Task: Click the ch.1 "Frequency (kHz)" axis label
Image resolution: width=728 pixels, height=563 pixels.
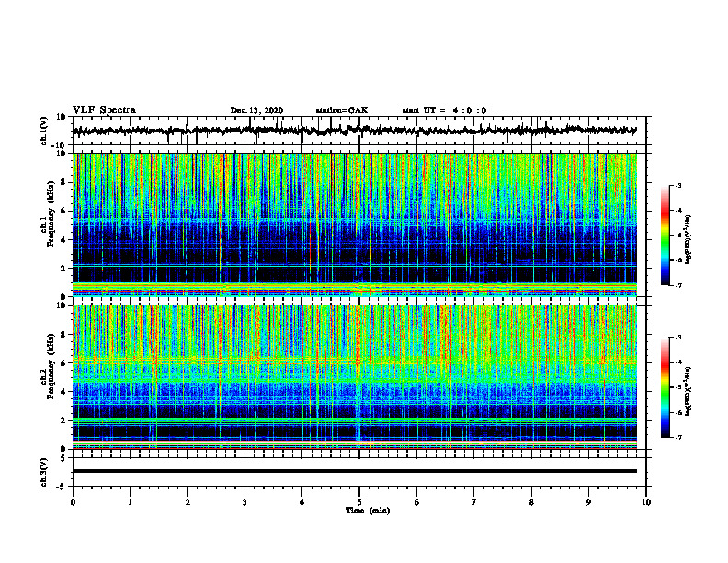Action: (51, 214)
